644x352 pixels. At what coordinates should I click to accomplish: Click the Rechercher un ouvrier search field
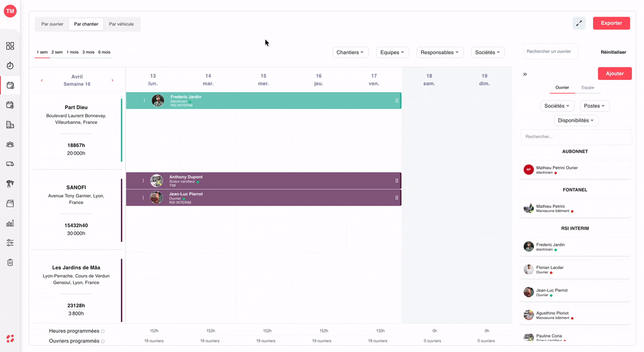[x=551, y=52]
